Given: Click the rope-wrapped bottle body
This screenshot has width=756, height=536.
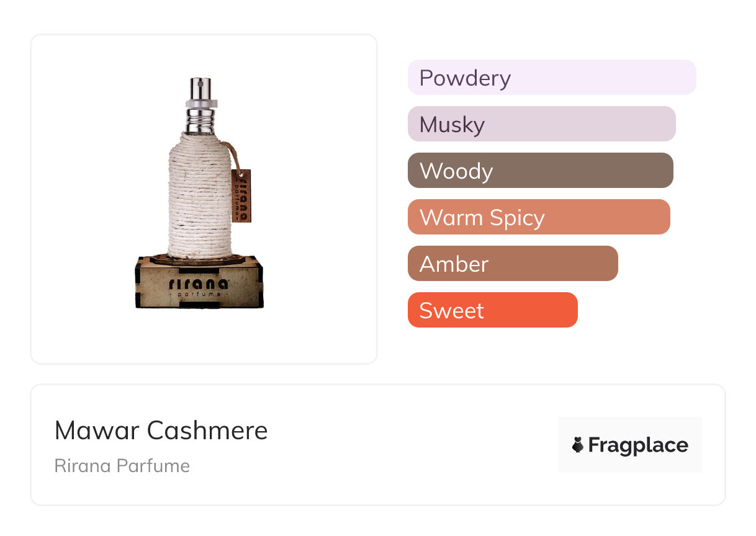Looking at the screenshot, I should click(x=199, y=199).
